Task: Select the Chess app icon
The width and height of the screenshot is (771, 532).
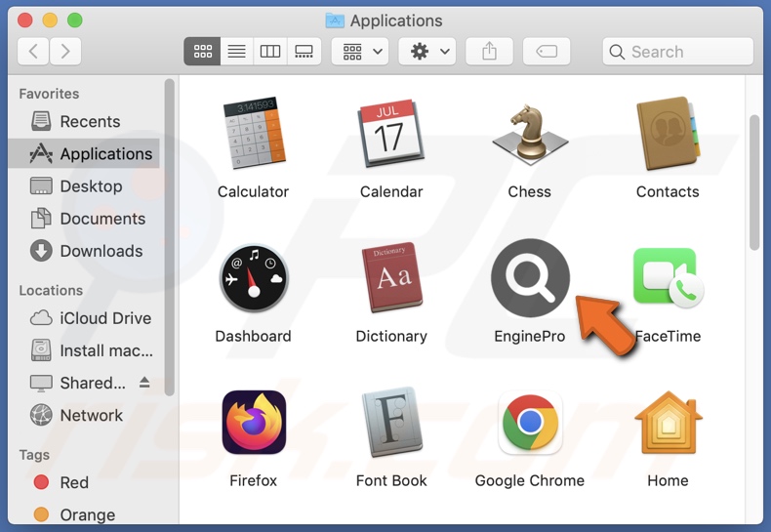Action: tap(530, 135)
